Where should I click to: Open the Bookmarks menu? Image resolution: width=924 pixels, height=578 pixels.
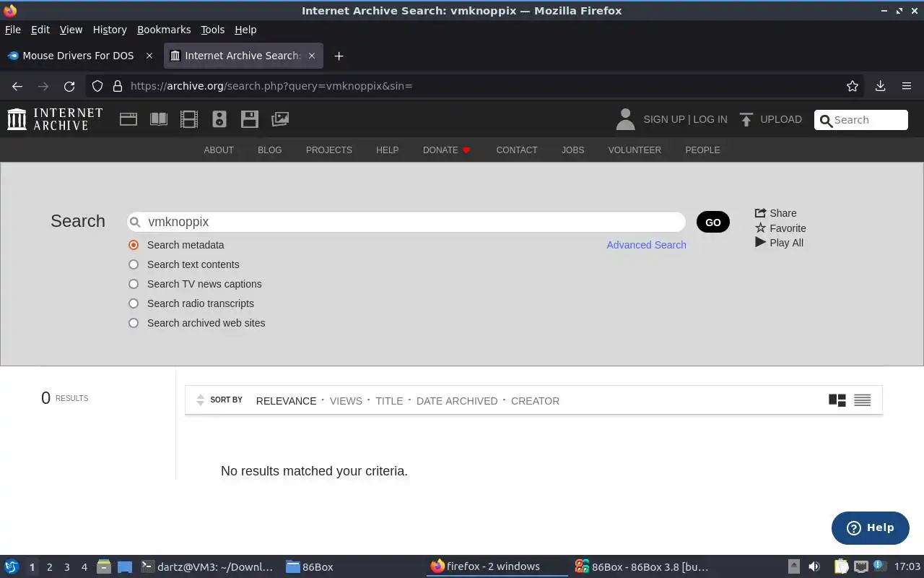[x=164, y=30]
